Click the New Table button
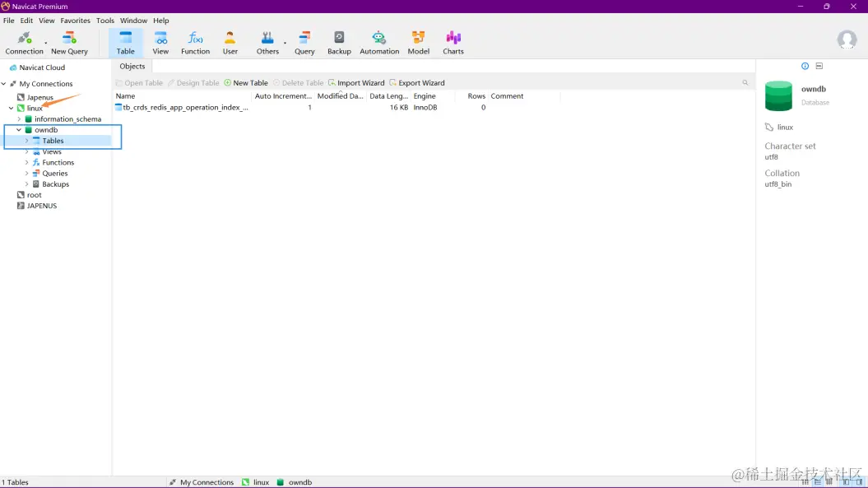Image resolution: width=868 pixels, height=488 pixels. coord(246,82)
